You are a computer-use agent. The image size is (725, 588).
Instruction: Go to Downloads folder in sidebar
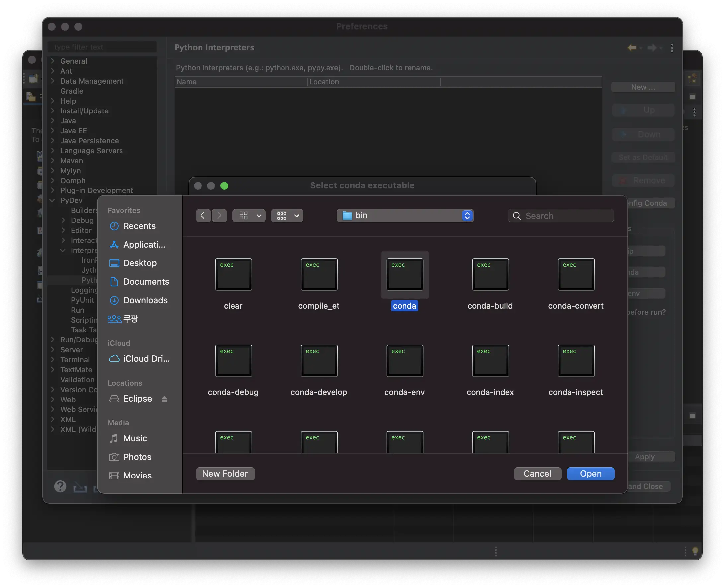pyautogui.click(x=145, y=300)
